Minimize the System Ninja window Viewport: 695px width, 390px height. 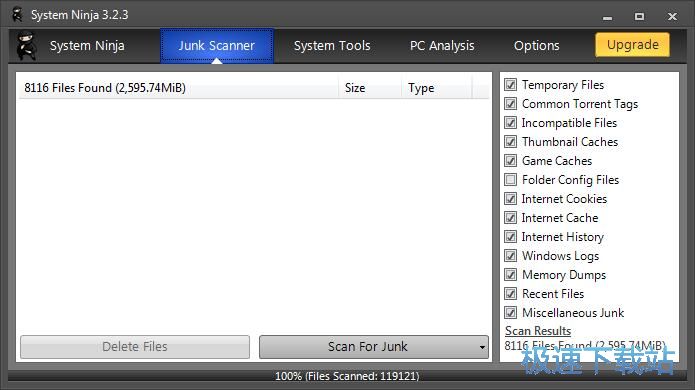[x=607, y=17]
